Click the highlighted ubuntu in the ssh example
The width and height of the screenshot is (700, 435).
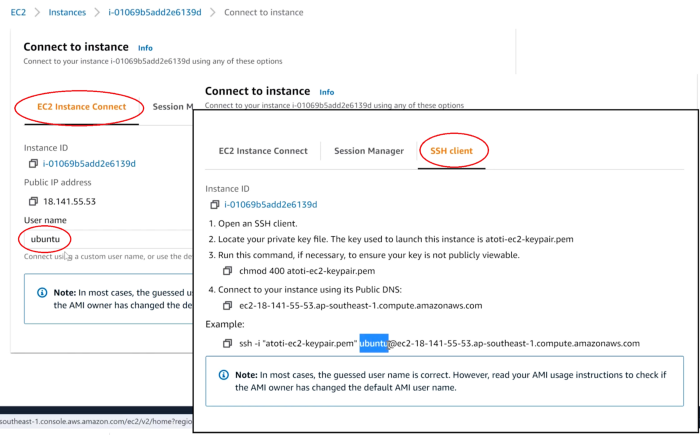374,343
